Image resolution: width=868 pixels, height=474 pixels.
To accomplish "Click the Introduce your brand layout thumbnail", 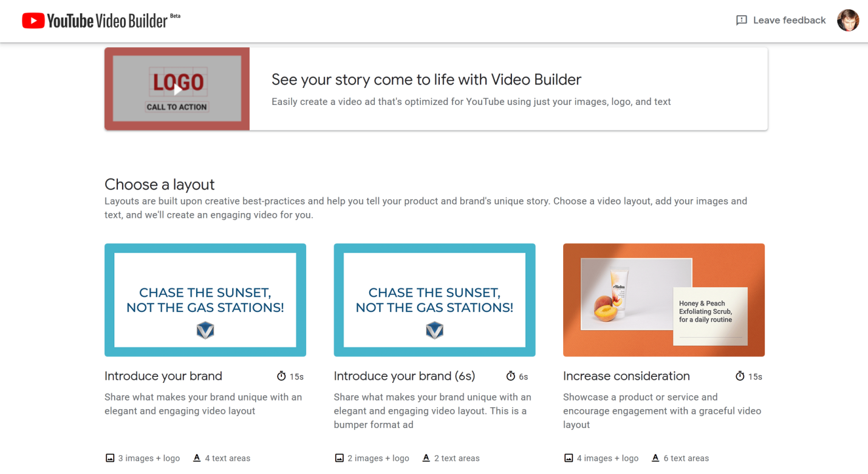I will click(x=205, y=300).
